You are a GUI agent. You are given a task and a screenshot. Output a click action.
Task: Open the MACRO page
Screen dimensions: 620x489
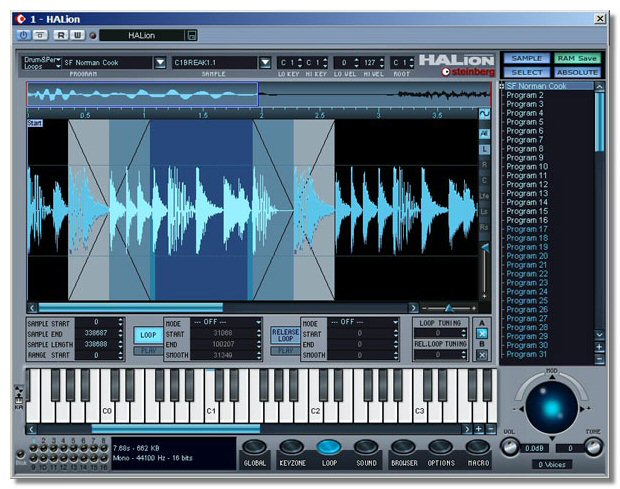pos(478,453)
